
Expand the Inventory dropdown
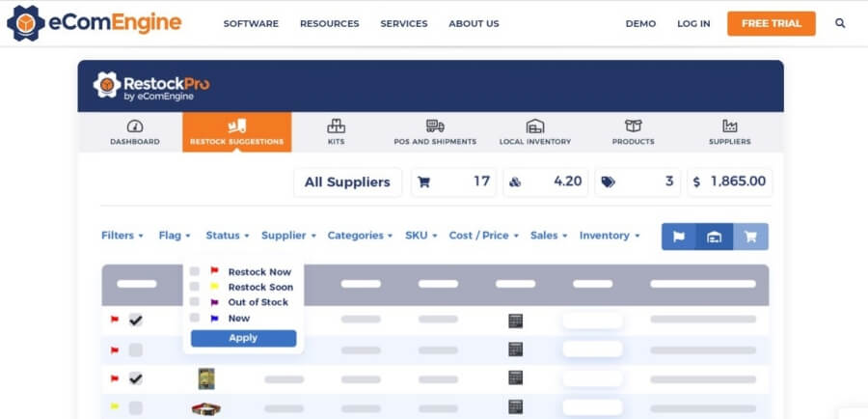[610, 236]
